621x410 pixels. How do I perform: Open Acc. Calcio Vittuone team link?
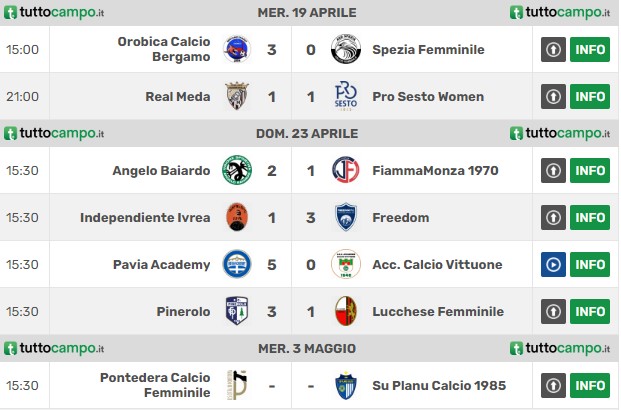click(x=437, y=264)
